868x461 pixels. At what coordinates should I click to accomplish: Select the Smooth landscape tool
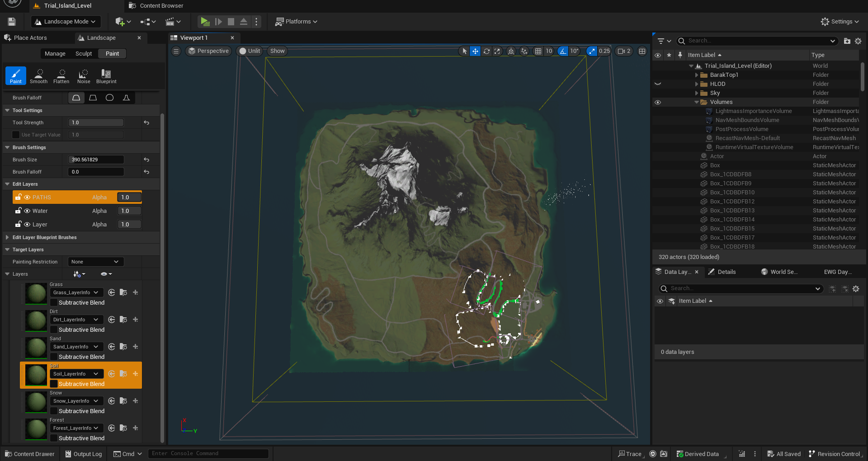tap(38, 76)
